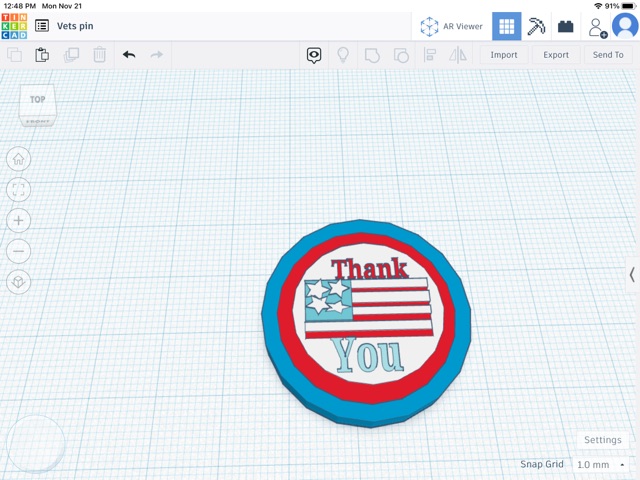The width and height of the screenshot is (640, 480).
Task: Open the Bricks mode
Action: pyautogui.click(x=566, y=27)
